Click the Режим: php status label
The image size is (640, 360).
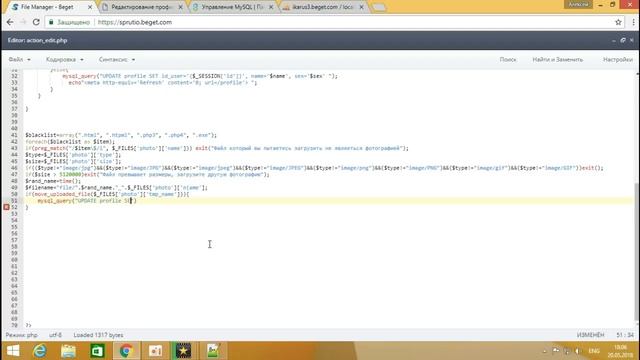[x=22, y=335]
